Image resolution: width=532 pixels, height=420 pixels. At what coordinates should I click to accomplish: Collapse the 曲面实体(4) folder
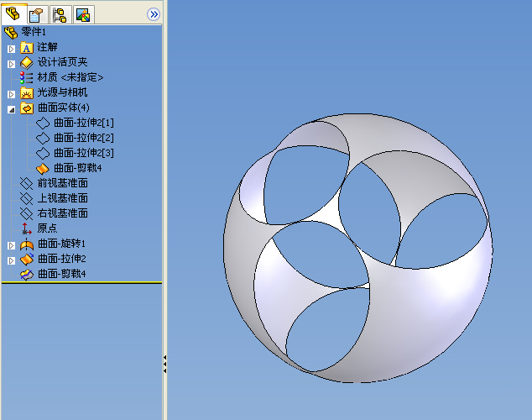point(11,109)
